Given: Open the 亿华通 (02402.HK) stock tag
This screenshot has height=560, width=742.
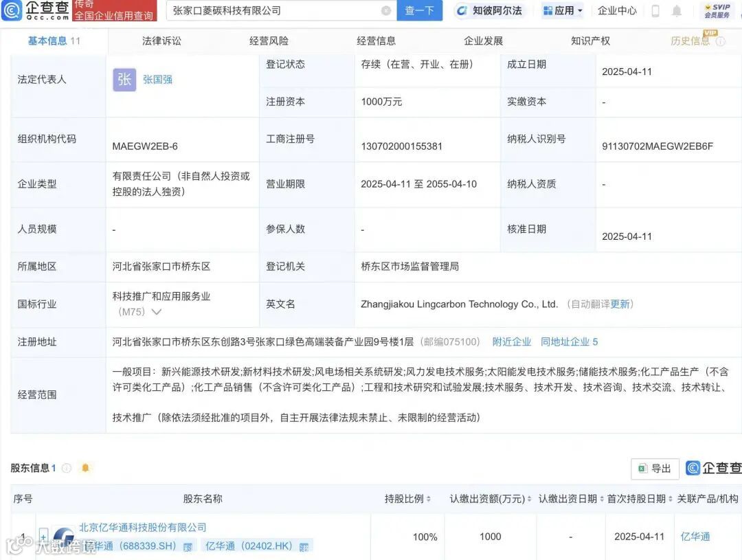Looking at the screenshot, I should (256, 546).
